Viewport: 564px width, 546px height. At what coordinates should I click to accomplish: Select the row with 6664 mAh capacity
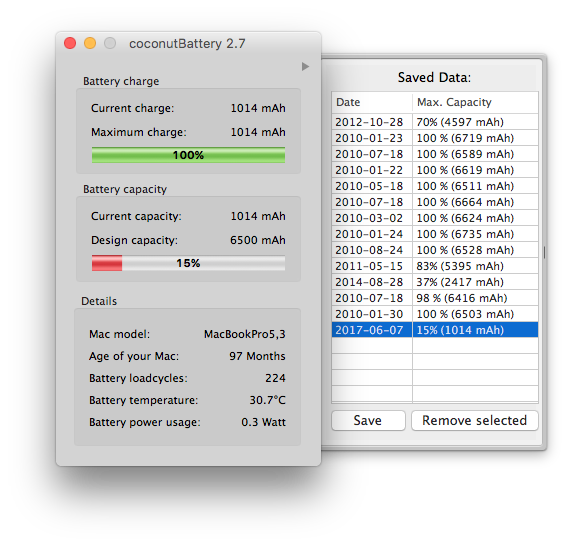(x=435, y=202)
